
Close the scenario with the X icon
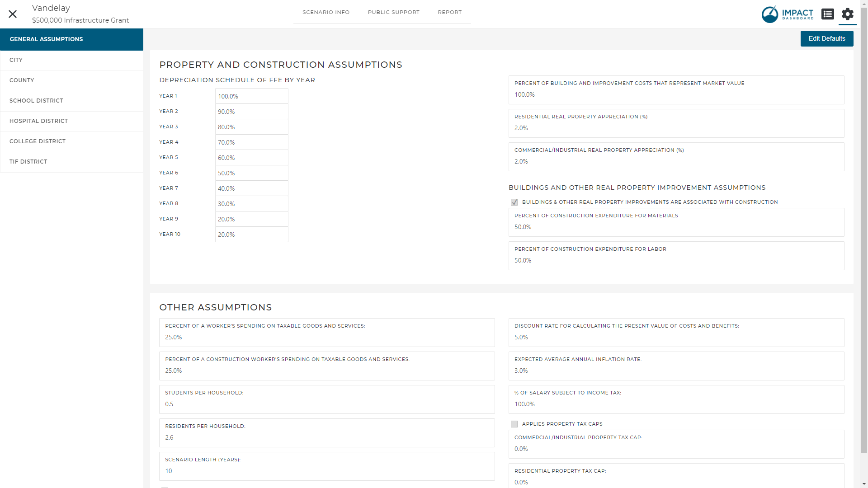[x=13, y=14]
